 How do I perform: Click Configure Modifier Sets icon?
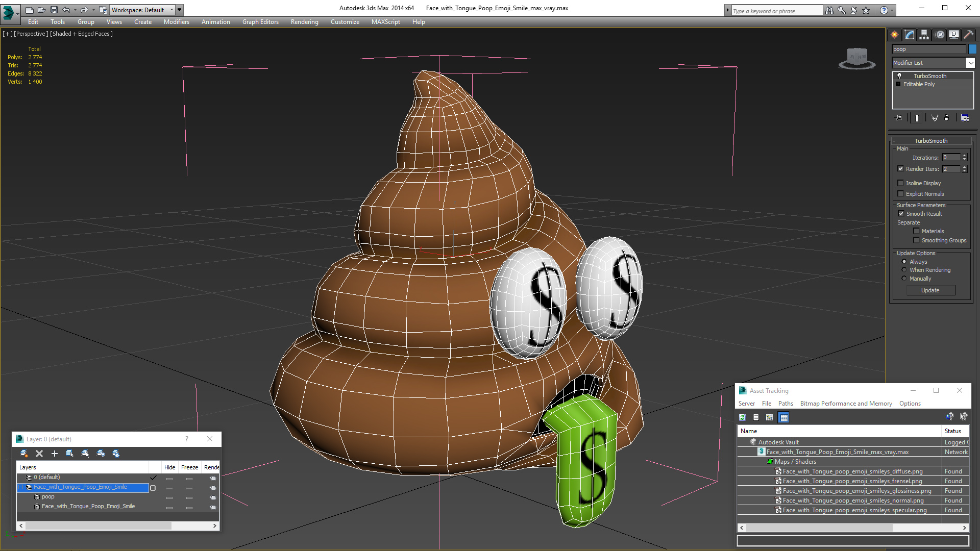pyautogui.click(x=965, y=118)
